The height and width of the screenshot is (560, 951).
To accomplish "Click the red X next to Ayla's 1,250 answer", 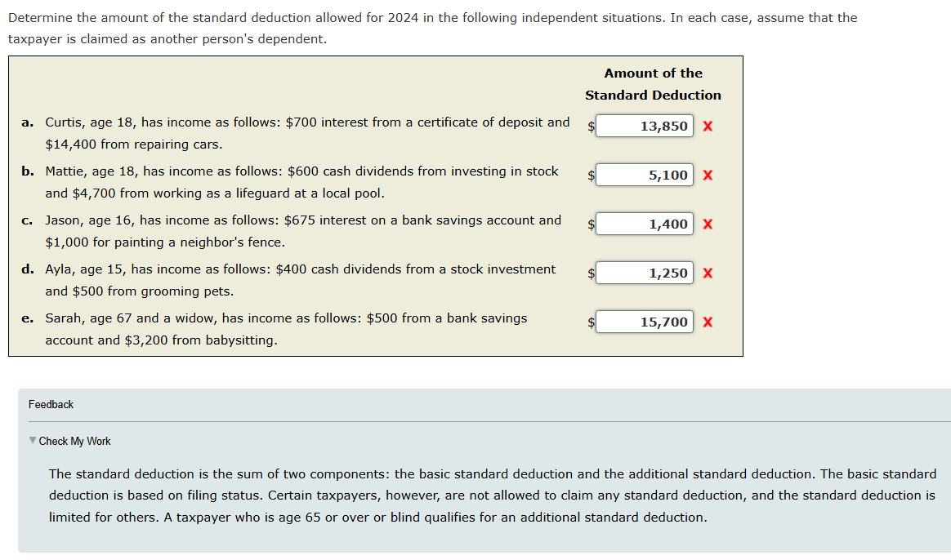I will tap(708, 273).
